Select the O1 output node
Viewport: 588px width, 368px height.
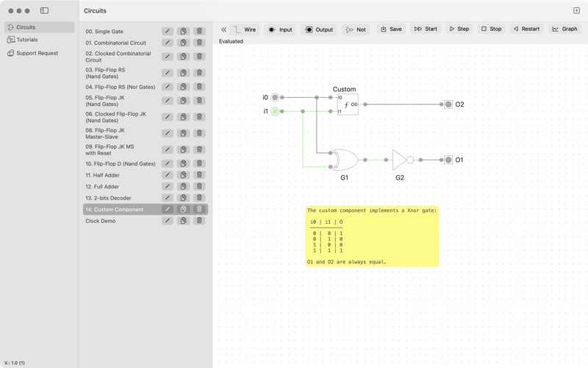[x=448, y=160]
